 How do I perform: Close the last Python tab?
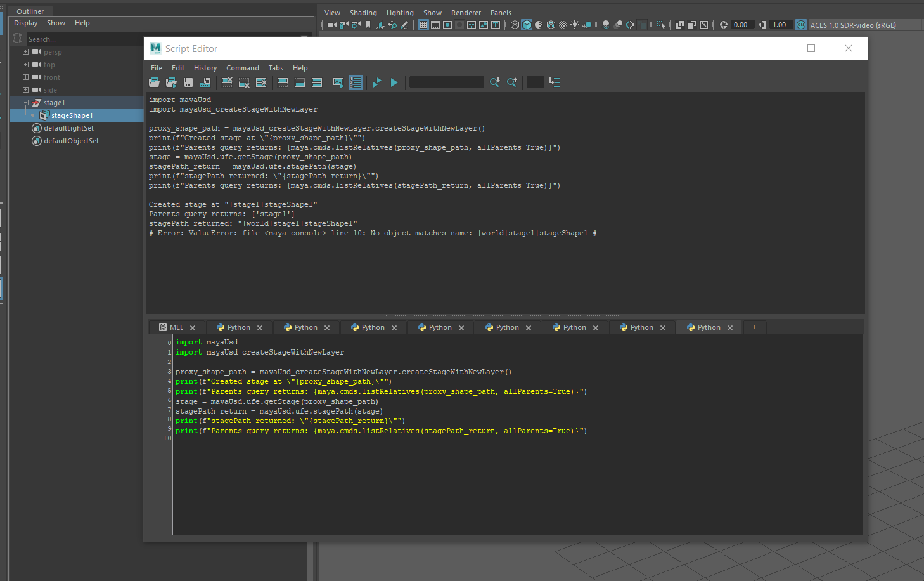pos(730,327)
